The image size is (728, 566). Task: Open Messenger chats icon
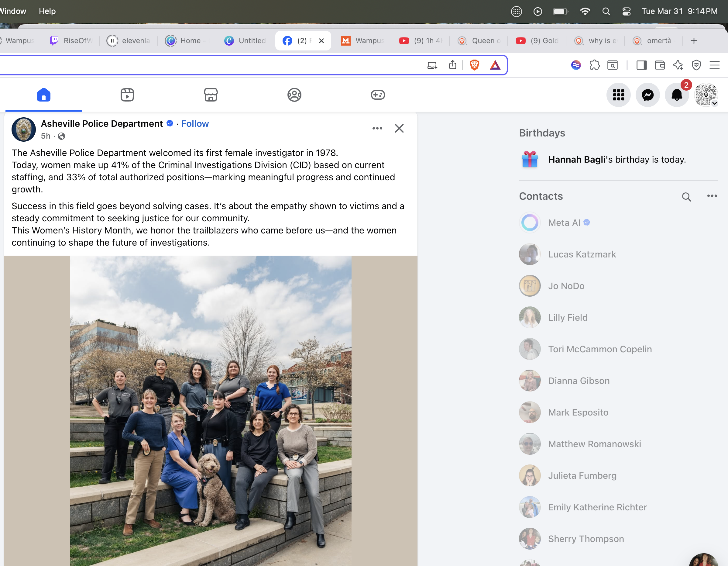point(647,95)
